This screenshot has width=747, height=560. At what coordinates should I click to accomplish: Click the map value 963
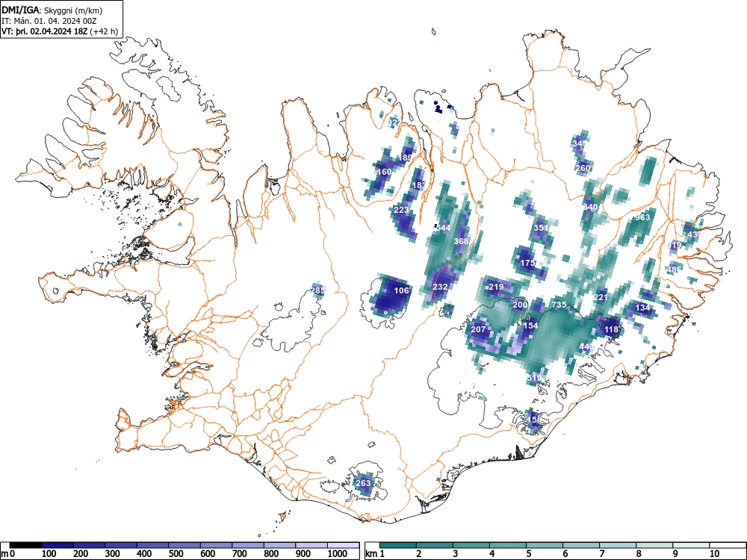[x=642, y=217]
